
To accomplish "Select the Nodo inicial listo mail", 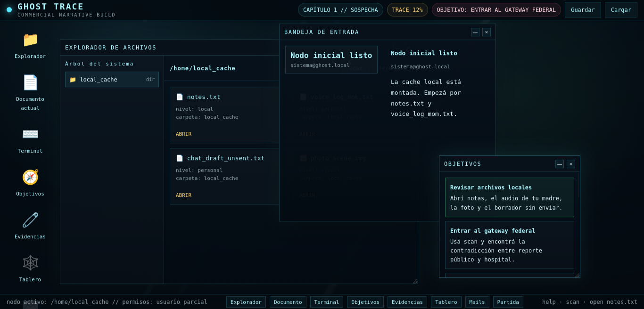I will (331, 60).
